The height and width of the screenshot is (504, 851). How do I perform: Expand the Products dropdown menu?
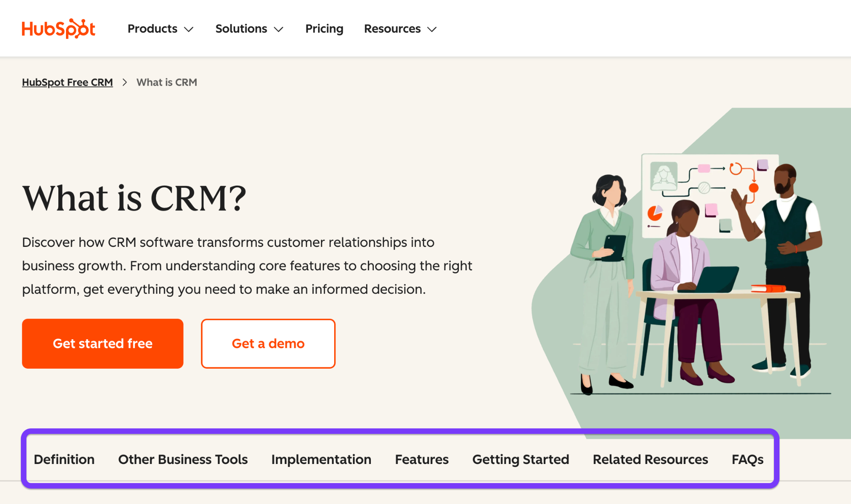click(160, 29)
